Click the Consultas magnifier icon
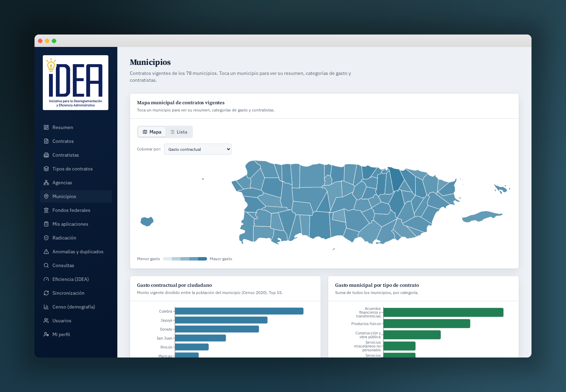 46,265
